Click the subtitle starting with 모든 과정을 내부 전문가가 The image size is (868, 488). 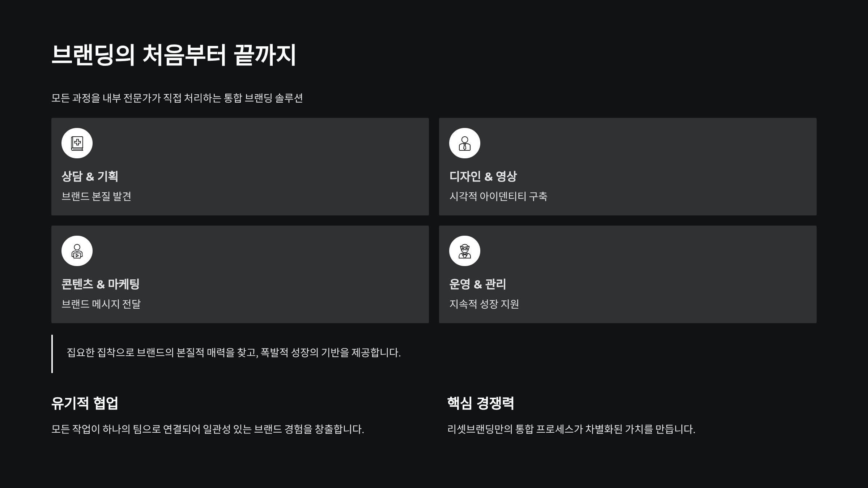[x=177, y=98]
